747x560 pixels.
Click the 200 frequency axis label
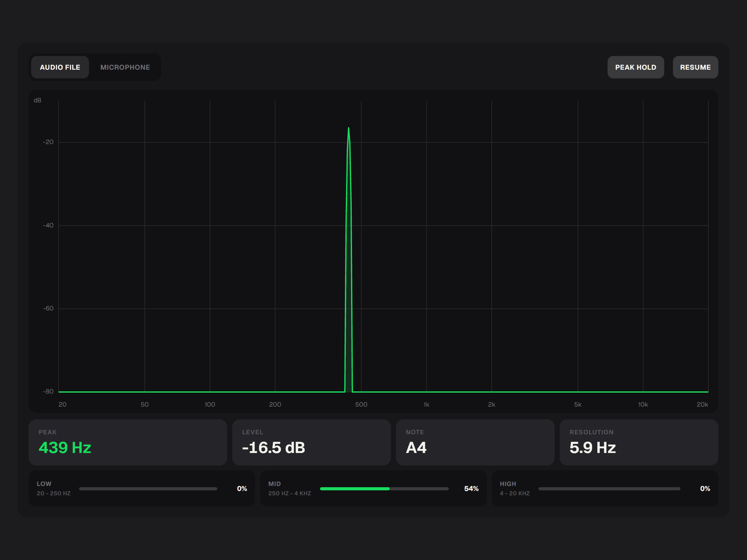click(x=275, y=404)
